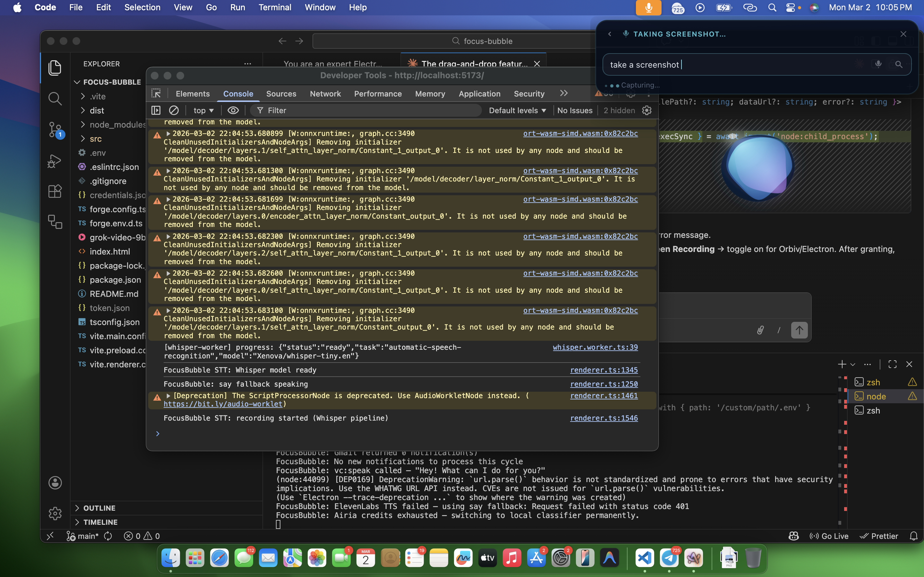This screenshot has height=577, width=924.
Task: Open the Search view in activity bar
Action: coord(55,98)
